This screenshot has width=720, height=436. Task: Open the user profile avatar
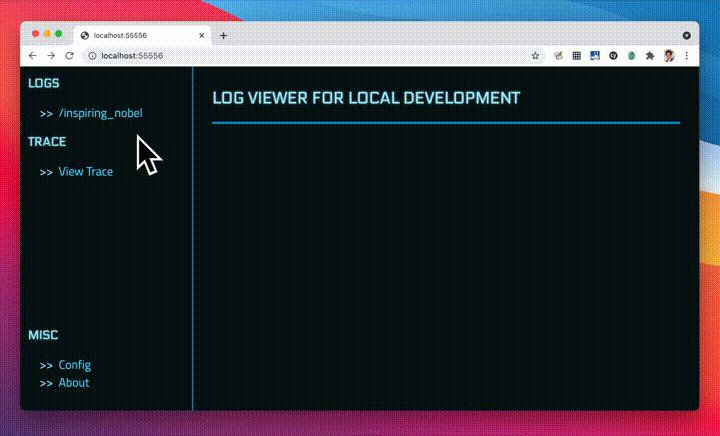[669, 56]
